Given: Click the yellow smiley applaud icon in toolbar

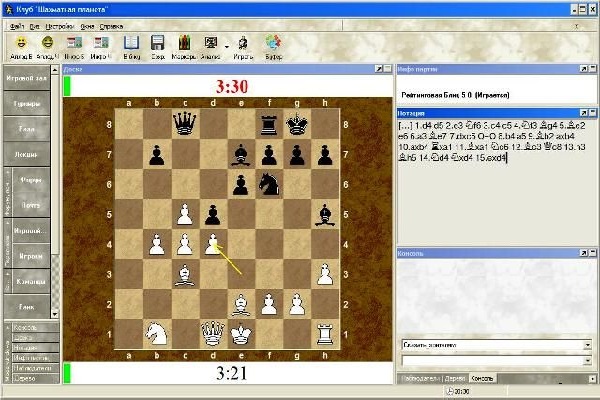Looking at the screenshot, I should click(x=21, y=42).
